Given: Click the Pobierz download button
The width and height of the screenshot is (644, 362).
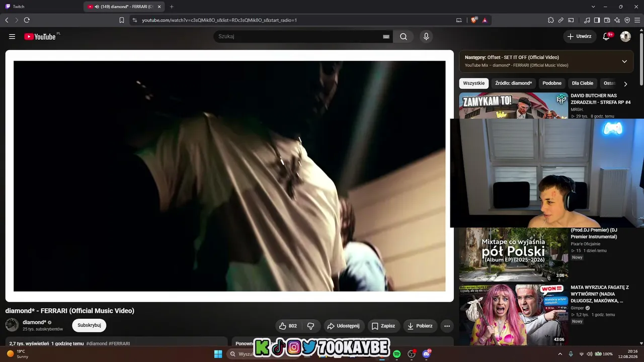Looking at the screenshot, I should tap(420, 326).
